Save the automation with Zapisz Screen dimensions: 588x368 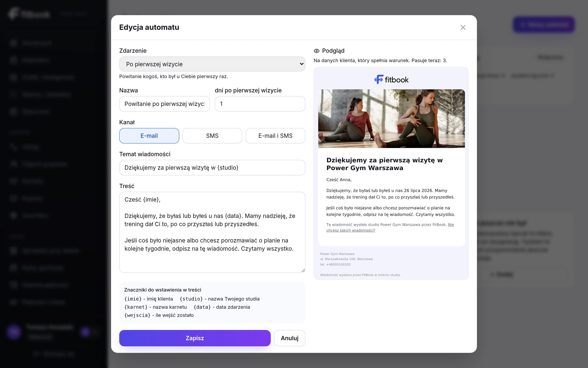tap(195, 338)
